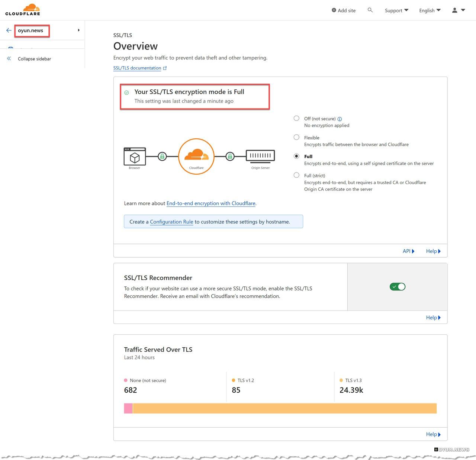Click the orange Cloudflare cloud in the diagram
476x460 pixels.
pyautogui.click(x=196, y=154)
